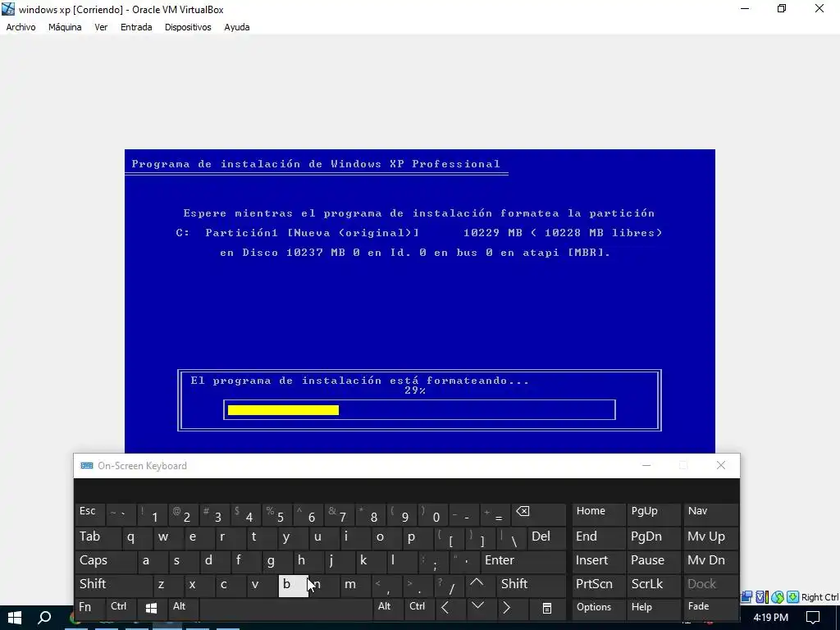Click the Options key
The width and height of the screenshot is (840, 630).
point(598,608)
